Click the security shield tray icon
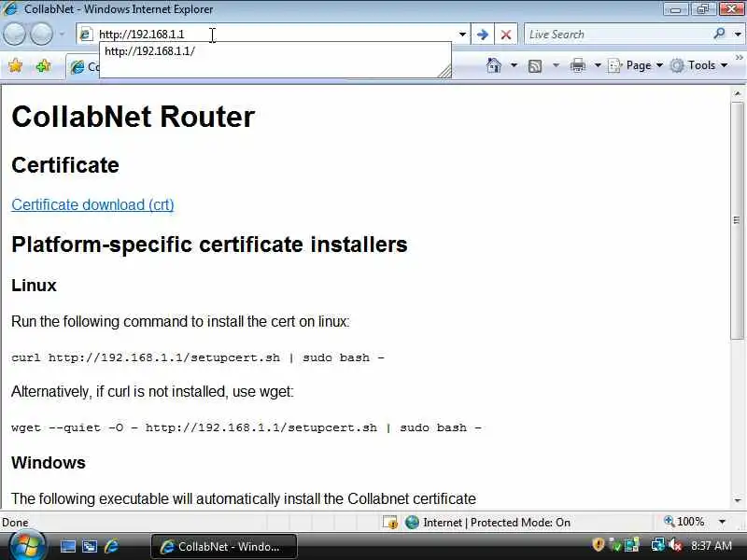Screen dimensions: 747x560 (x=598, y=545)
